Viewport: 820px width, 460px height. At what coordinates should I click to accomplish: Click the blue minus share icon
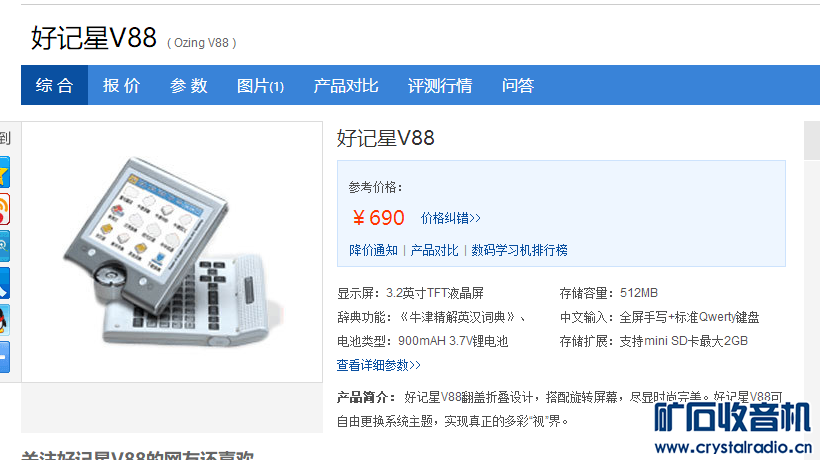coord(5,357)
